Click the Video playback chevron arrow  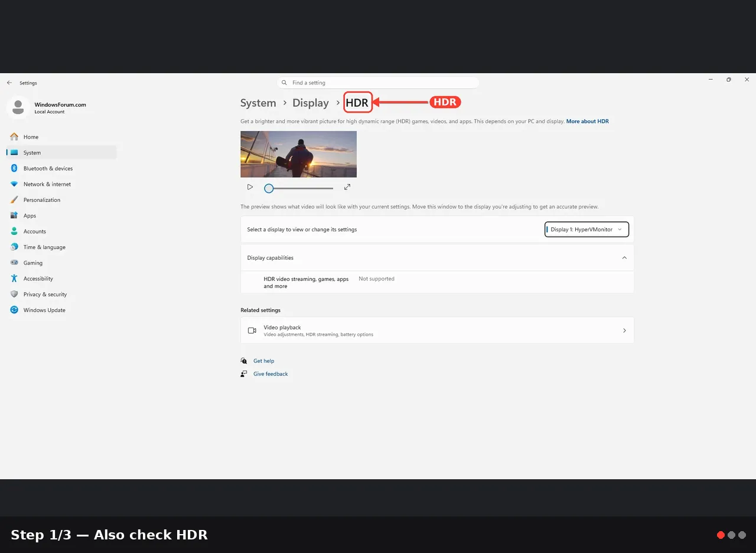coord(624,331)
